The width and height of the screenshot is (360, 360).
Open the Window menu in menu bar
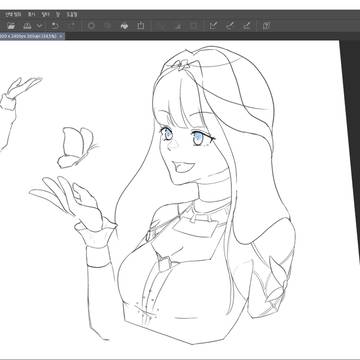tap(58, 14)
